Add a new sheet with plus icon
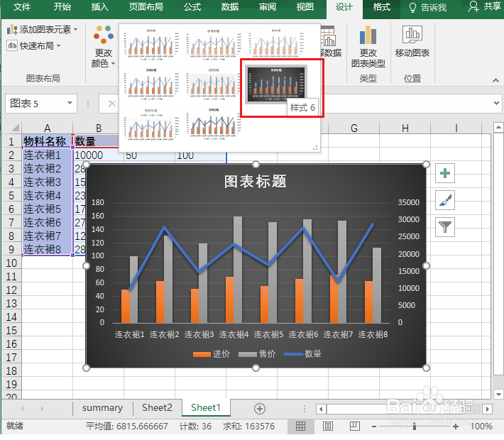 click(260, 409)
